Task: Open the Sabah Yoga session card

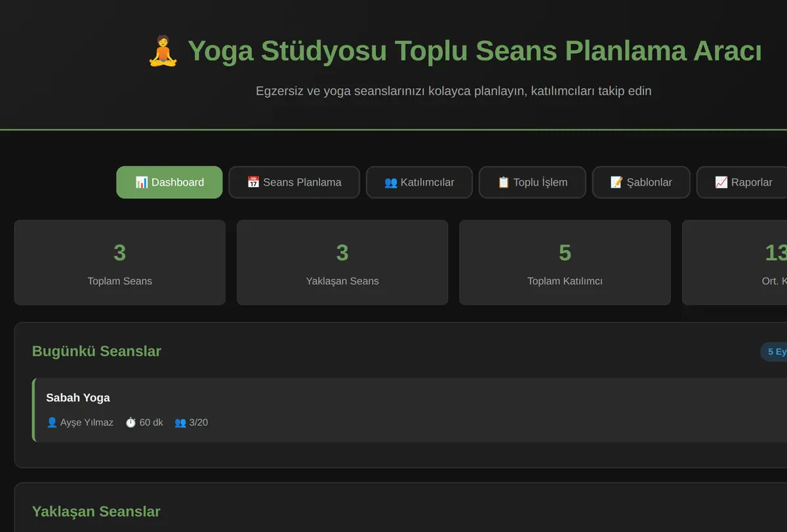Action: tap(411, 410)
